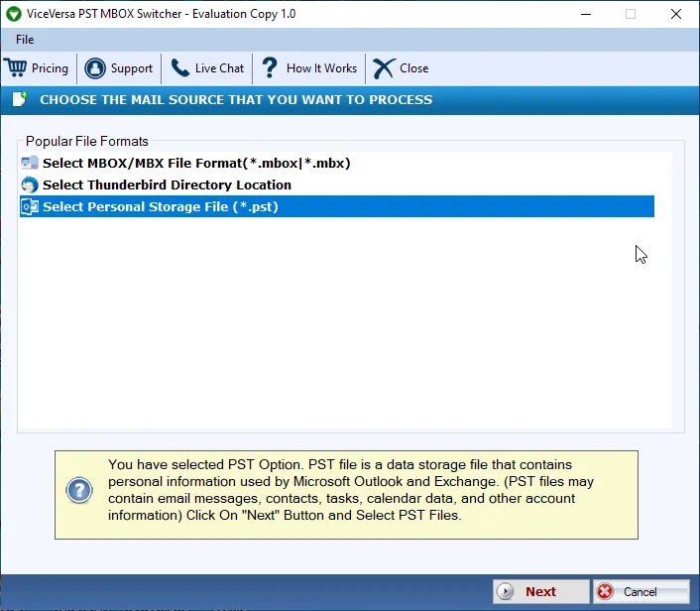The image size is (700, 611).
Task: Click the green ViceVersa app logo
Action: coord(14,14)
